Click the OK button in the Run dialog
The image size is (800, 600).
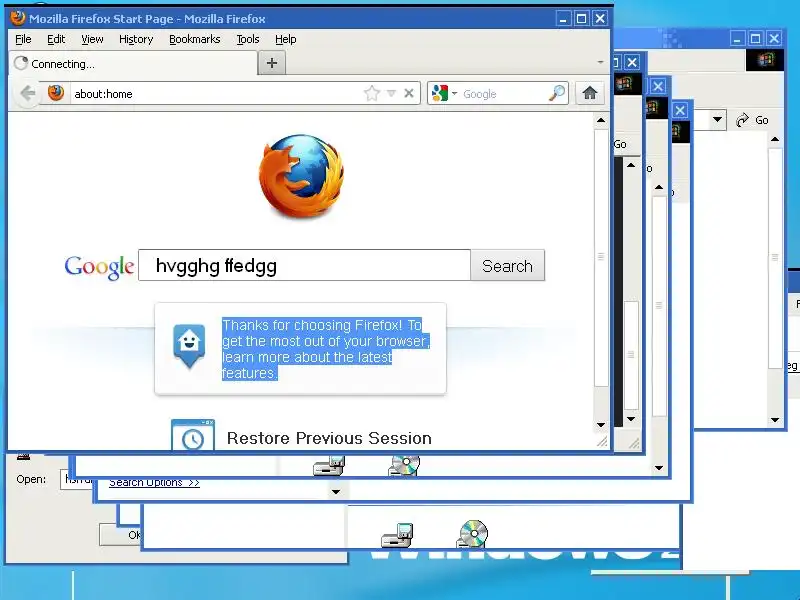point(120,535)
